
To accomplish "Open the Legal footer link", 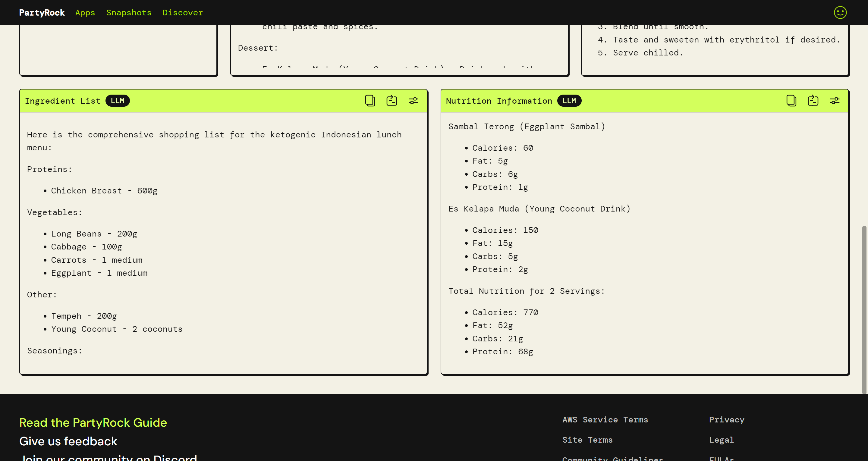I will click(x=721, y=440).
